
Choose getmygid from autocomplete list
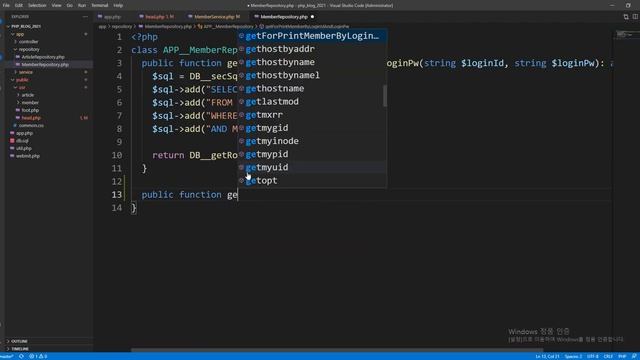pos(312,128)
